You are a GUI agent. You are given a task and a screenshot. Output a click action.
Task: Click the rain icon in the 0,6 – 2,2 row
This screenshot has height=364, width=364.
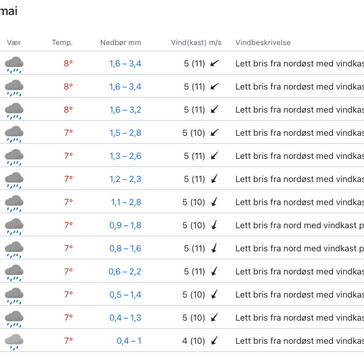pos(14,273)
